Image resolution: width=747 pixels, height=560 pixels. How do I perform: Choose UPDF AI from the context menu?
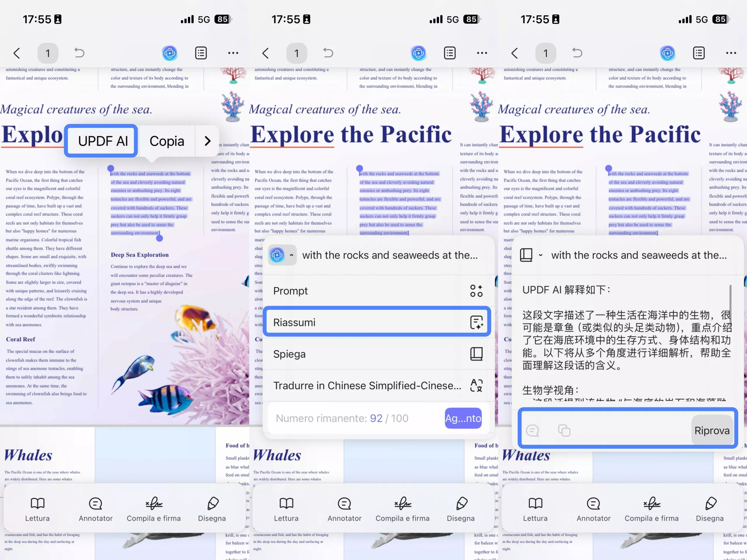(101, 141)
